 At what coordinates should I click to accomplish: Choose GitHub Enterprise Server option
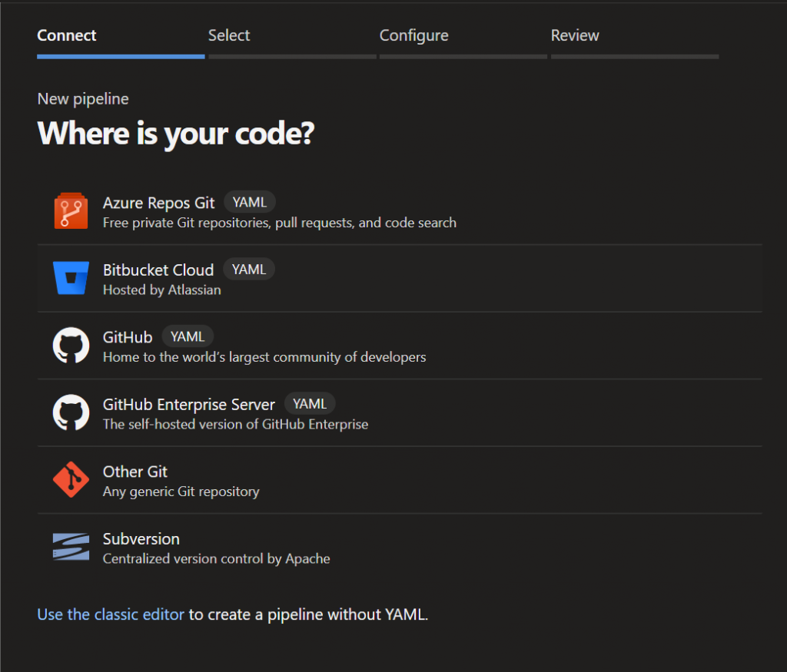[400, 412]
